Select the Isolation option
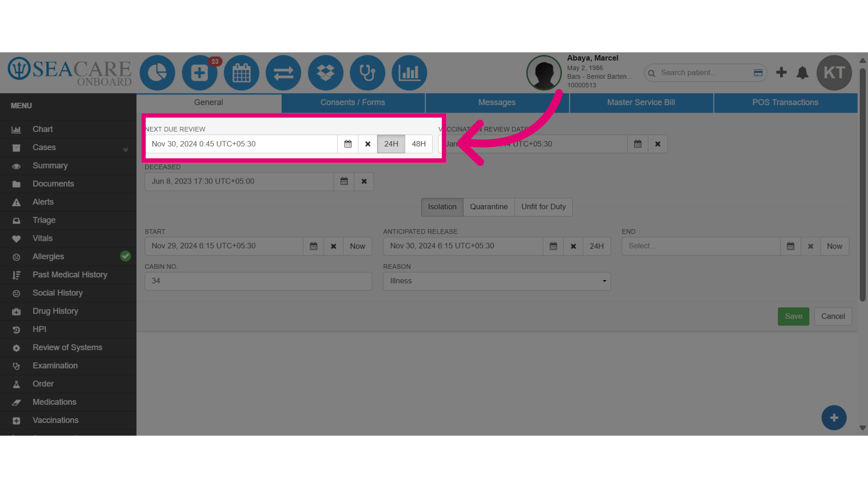 click(x=442, y=207)
